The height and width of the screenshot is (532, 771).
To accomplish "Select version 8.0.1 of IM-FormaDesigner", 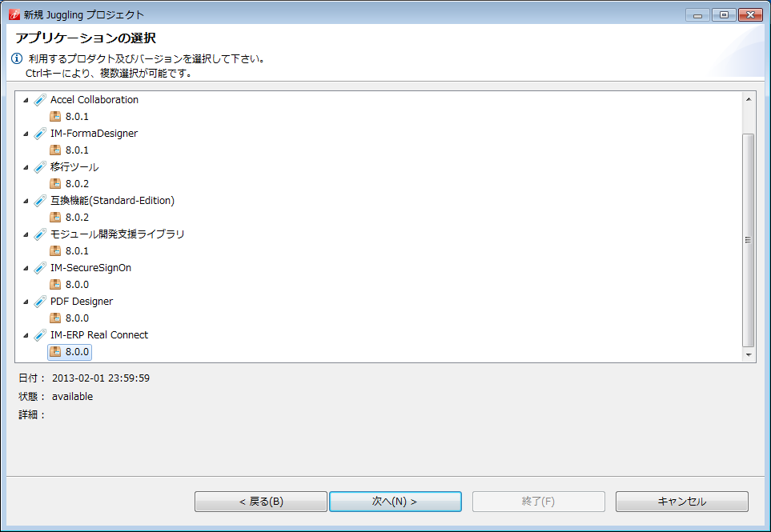I will (77, 150).
